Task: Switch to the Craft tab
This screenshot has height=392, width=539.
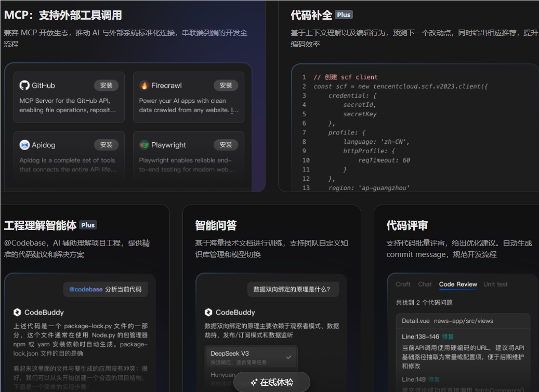Action: tap(403, 285)
